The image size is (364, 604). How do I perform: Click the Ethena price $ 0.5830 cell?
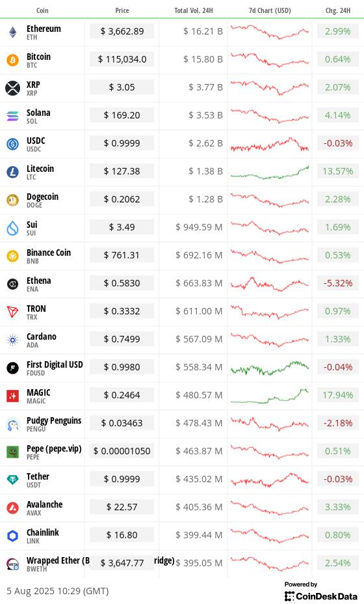pyautogui.click(x=122, y=283)
